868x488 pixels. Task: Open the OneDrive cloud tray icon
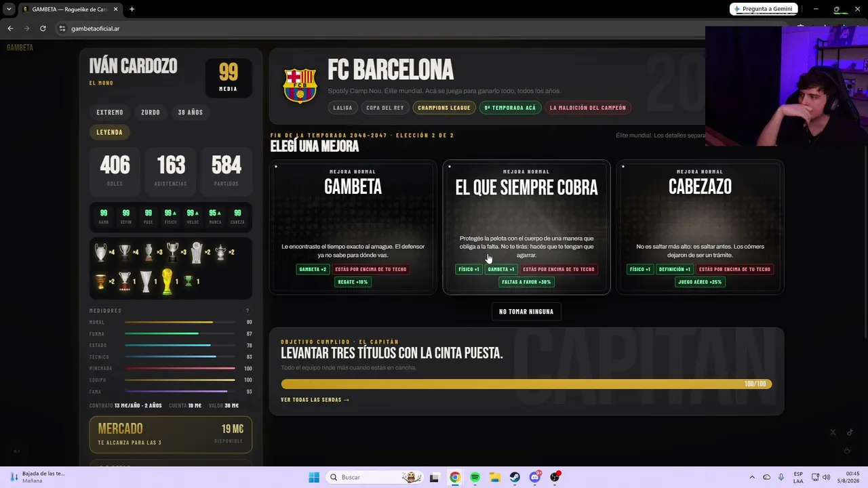pyautogui.click(x=767, y=477)
